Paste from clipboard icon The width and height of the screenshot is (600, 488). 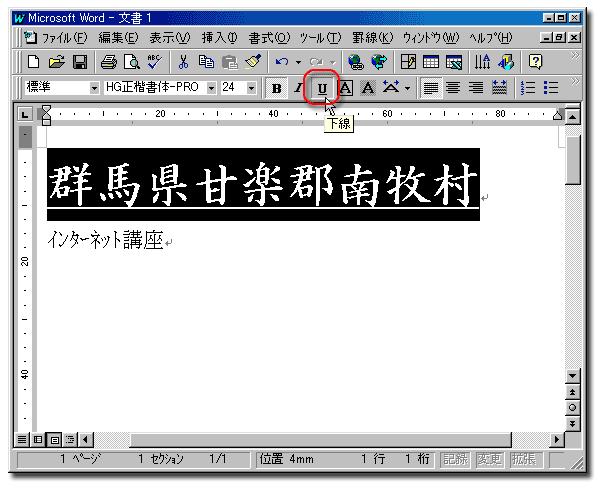point(230,62)
